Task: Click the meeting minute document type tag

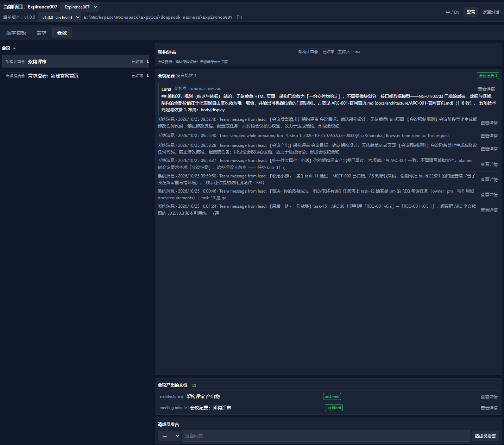Action: [x=173, y=408]
